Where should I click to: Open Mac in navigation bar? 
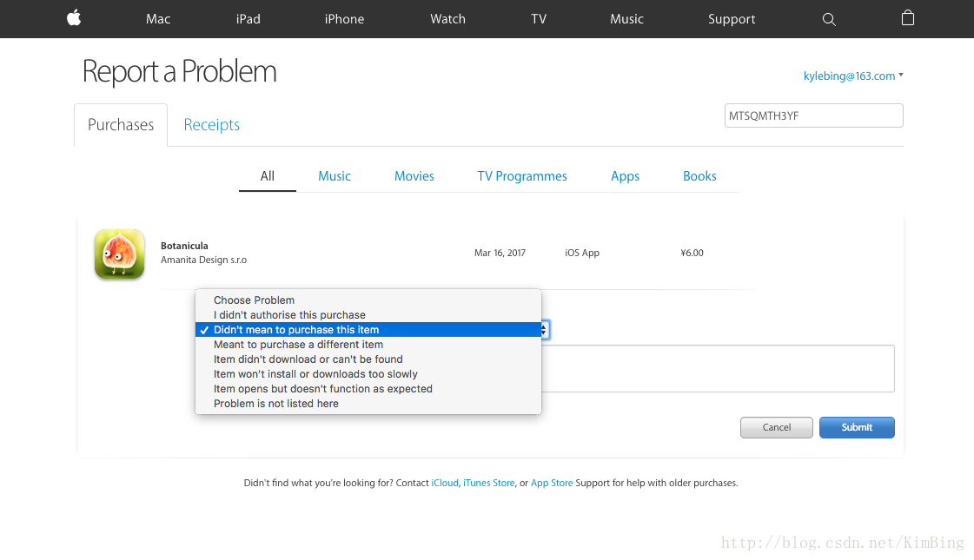158,19
